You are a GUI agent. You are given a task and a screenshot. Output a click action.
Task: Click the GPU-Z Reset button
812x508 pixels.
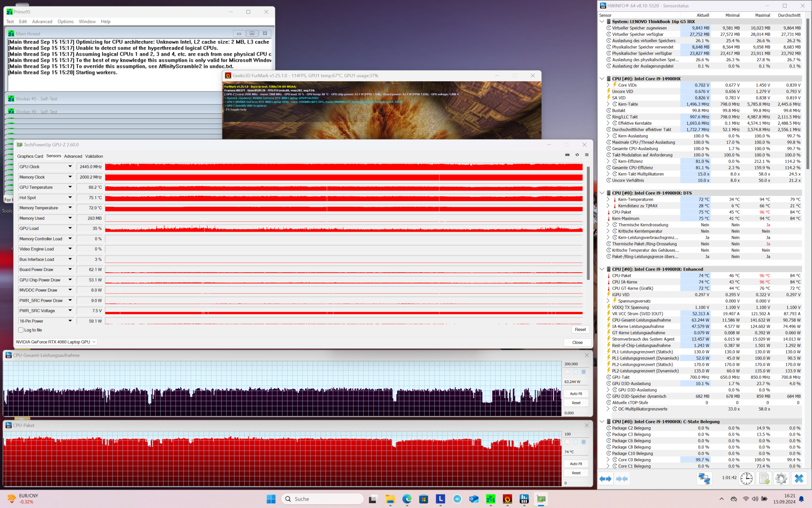point(580,330)
